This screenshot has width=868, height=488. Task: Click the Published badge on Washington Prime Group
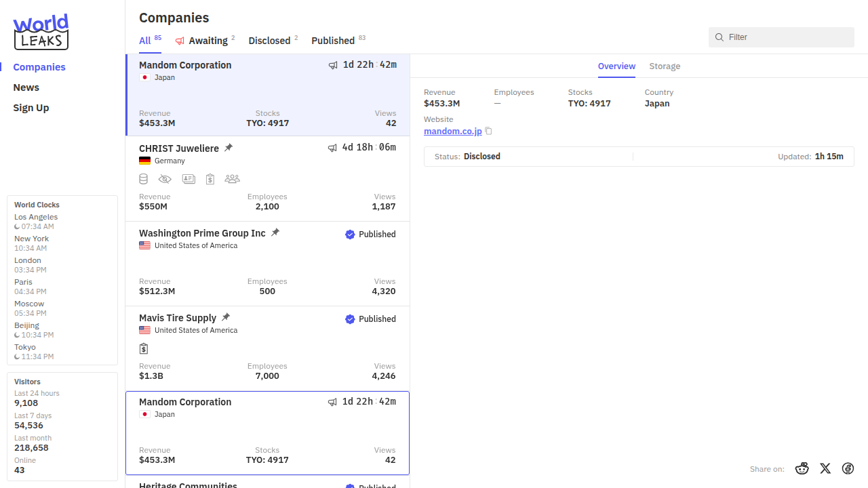click(x=370, y=235)
